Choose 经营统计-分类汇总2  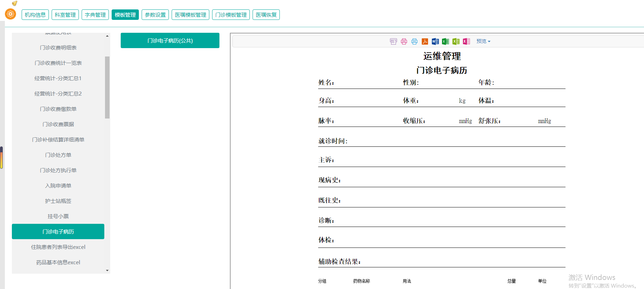point(58,93)
